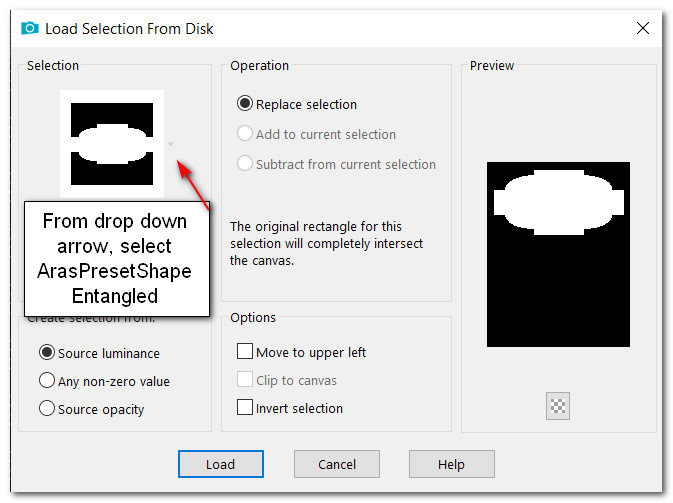Screen dimensions: 673x503
Task: Click the dialog title bar text
Action: 129,29
